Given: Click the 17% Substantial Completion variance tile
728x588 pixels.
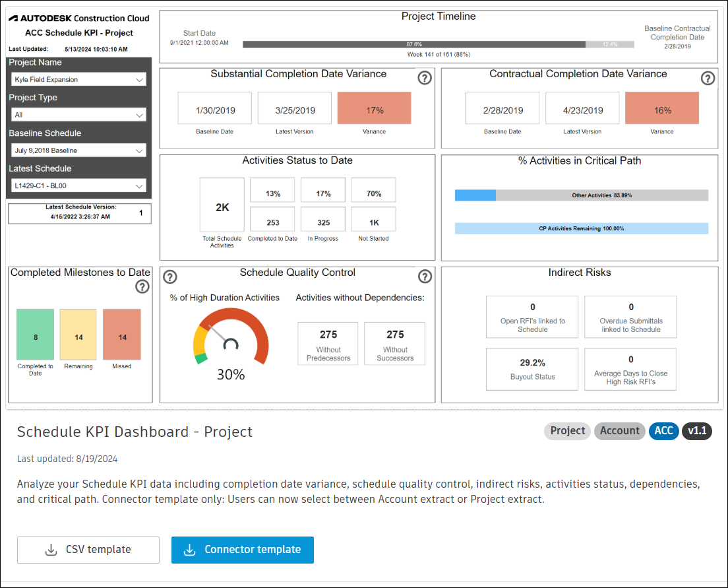Looking at the screenshot, I should pos(374,108).
